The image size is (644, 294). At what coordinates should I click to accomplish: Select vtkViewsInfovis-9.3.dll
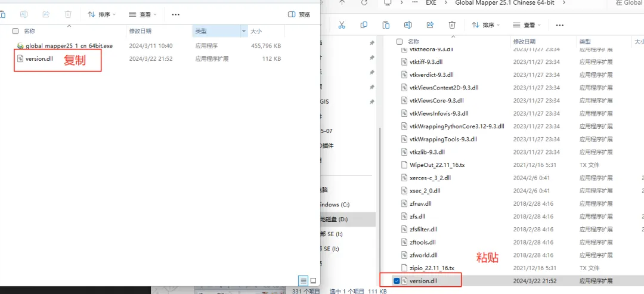(x=439, y=113)
